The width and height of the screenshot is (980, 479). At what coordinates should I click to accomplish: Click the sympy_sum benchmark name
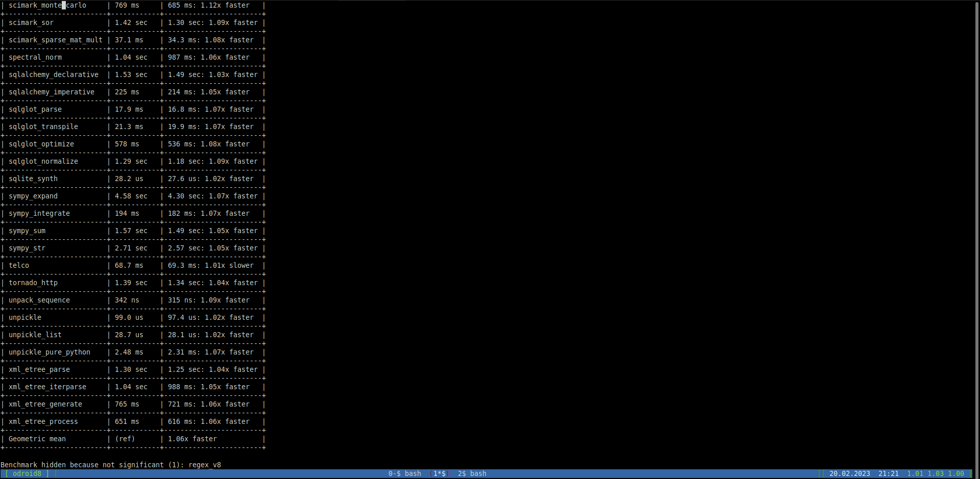click(x=27, y=231)
